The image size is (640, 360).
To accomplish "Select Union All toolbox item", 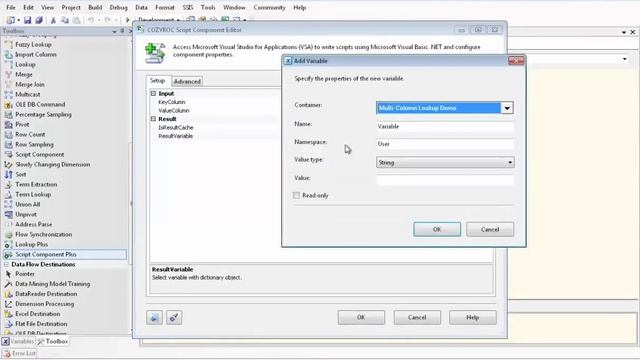I will click(x=28, y=204).
